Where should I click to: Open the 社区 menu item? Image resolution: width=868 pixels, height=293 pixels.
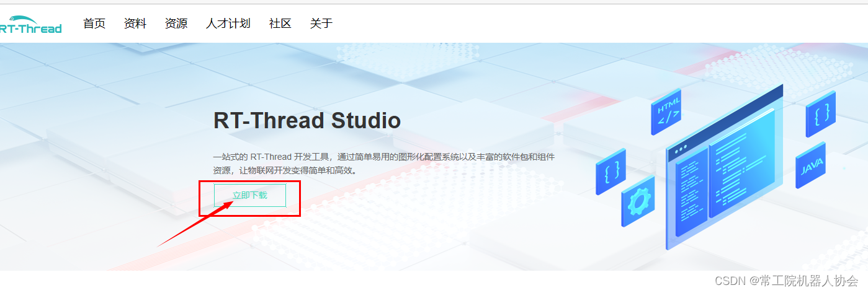click(280, 24)
